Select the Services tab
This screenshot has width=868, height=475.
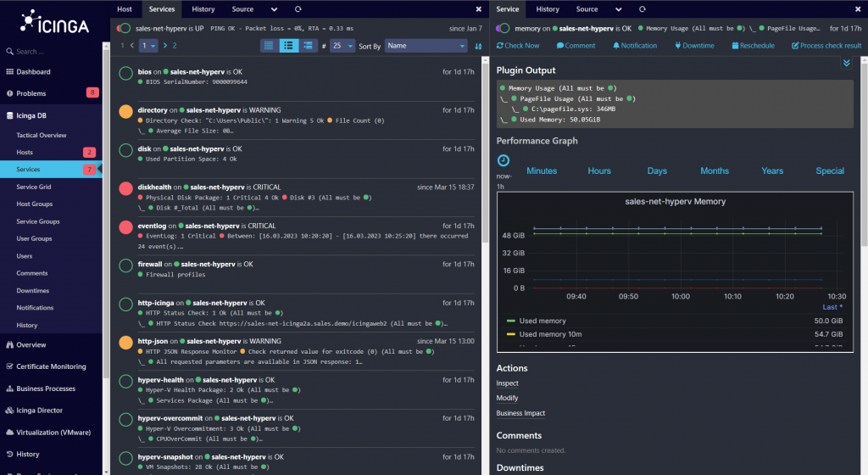[x=162, y=8]
